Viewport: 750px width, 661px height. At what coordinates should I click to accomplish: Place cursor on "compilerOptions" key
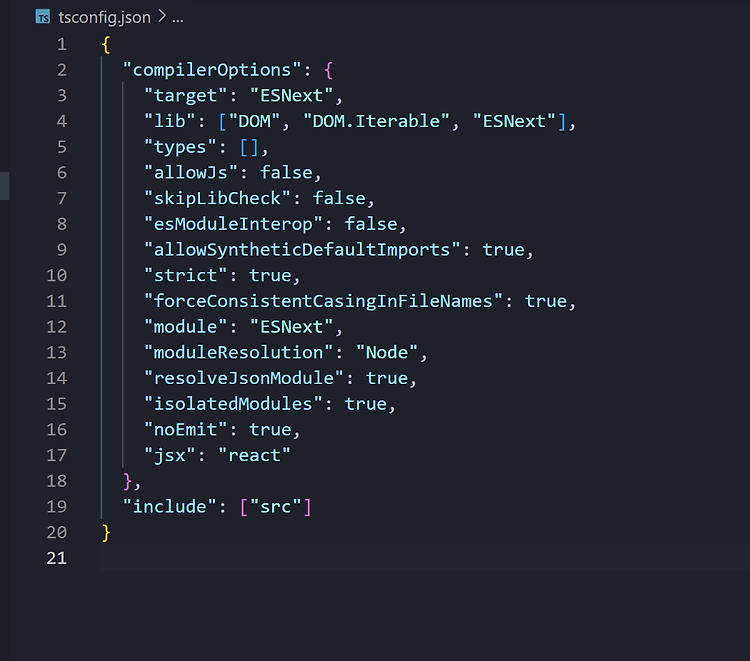pyautogui.click(x=212, y=70)
